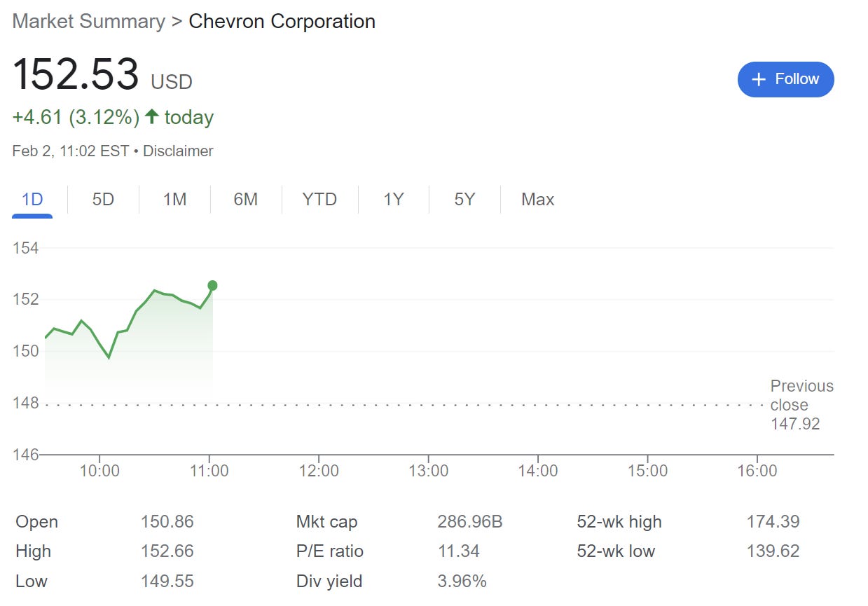Viewport: 868px width, 606px height.
Task: Click the plus icon on Follow
Action: (x=759, y=80)
